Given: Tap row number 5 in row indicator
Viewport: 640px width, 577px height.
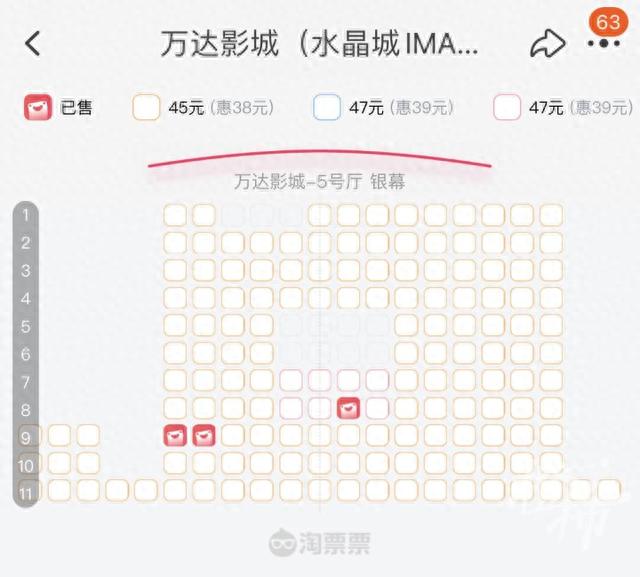Looking at the screenshot, I should (x=25, y=326).
